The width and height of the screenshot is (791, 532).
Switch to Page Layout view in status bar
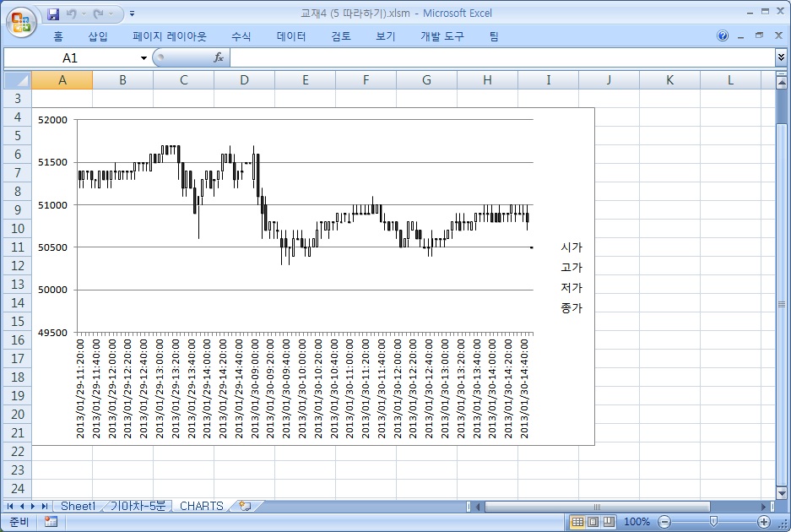tap(594, 521)
